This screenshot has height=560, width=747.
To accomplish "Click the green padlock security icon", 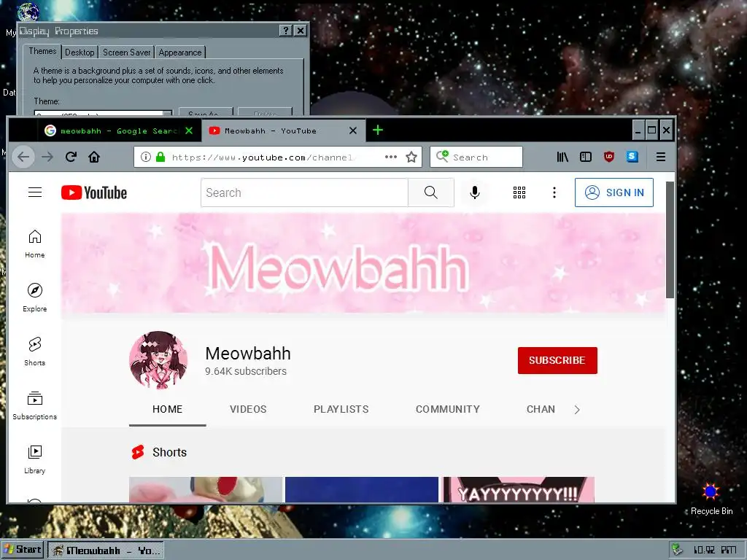I will click(x=160, y=157).
